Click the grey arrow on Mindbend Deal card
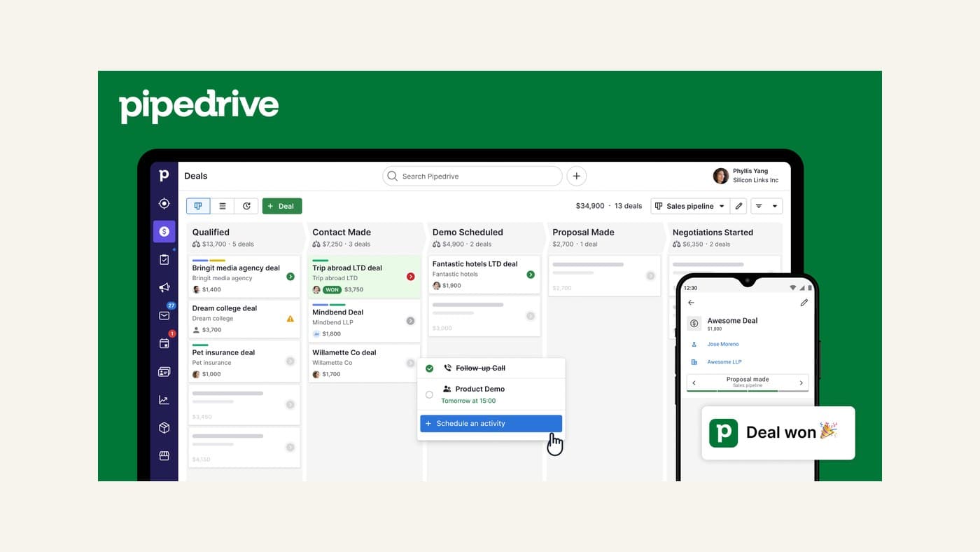This screenshot has width=980, height=552. tap(411, 321)
